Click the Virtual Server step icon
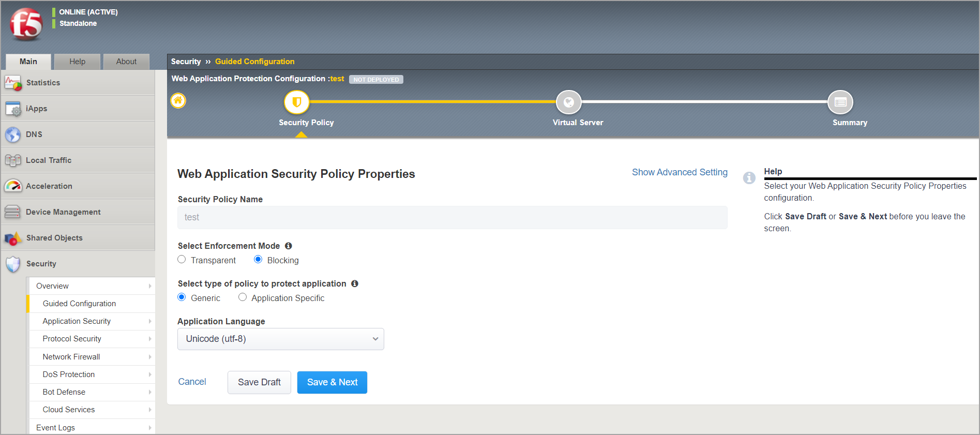 (x=568, y=102)
